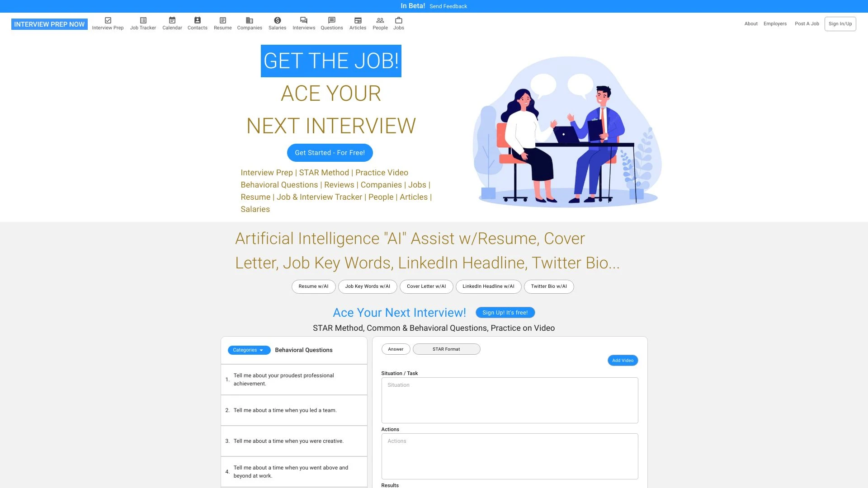Click LinkedIn Headline w/AI button
868x488 pixels.
pos(488,286)
